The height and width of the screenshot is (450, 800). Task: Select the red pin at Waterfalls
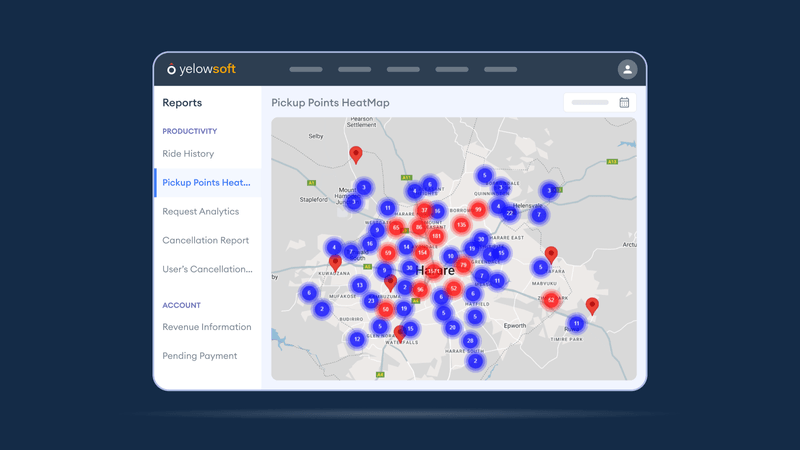pos(399,332)
